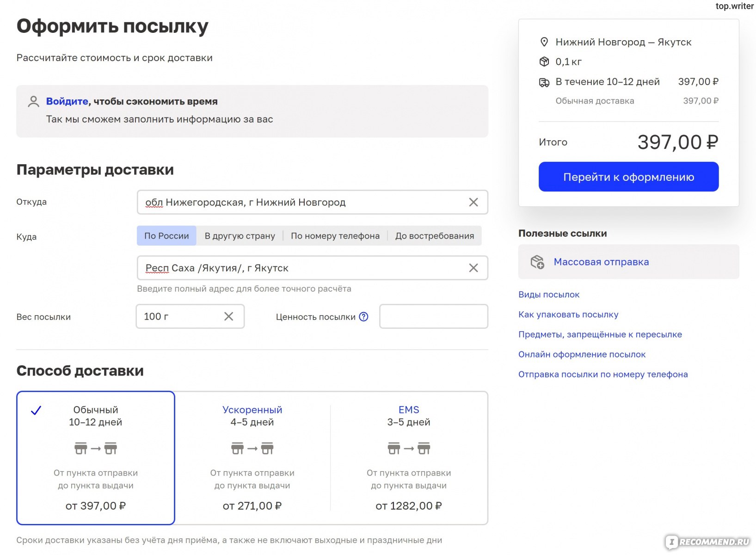
Task: Click the Итого 397,00 ₽ total amount
Action: [x=677, y=142]
